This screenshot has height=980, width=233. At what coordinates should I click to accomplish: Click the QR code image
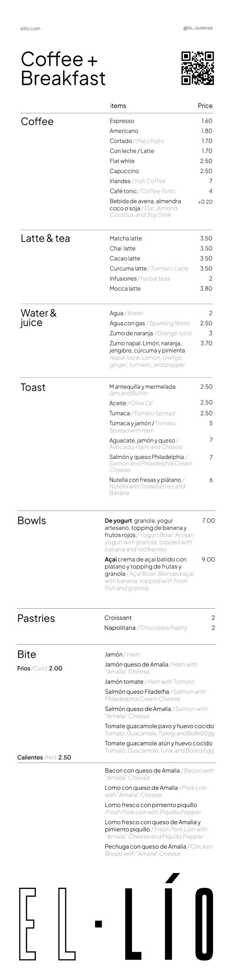197,68
